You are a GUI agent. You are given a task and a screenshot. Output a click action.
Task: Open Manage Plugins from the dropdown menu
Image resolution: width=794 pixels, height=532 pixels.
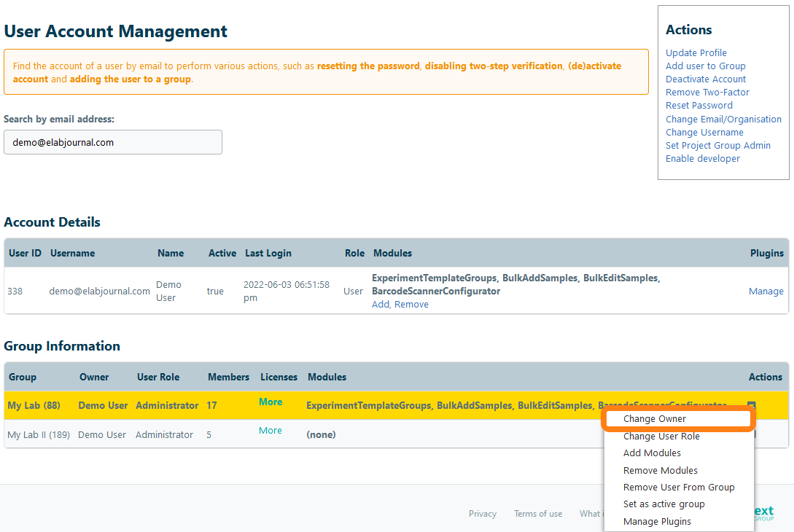pos(657,522)
